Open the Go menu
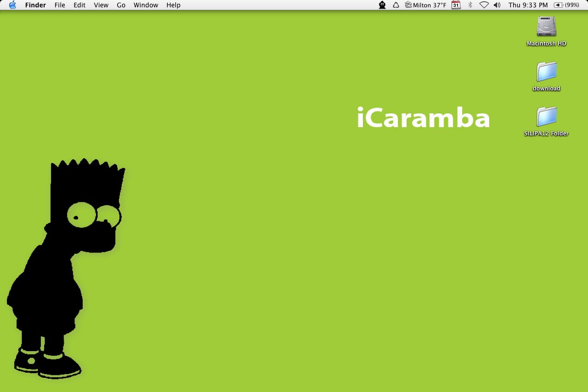 (x=121, y=5)
